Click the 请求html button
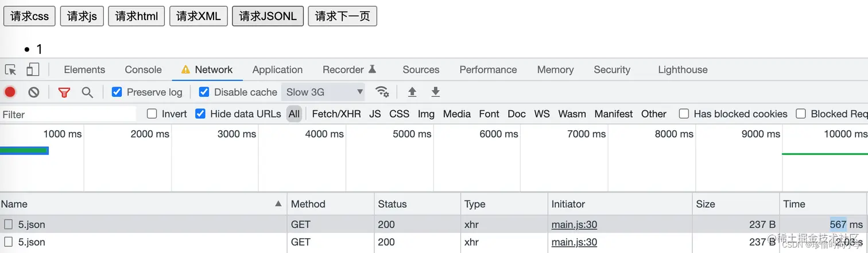The width and height of the screenshot is (868, 253). (x=137, y=16)
